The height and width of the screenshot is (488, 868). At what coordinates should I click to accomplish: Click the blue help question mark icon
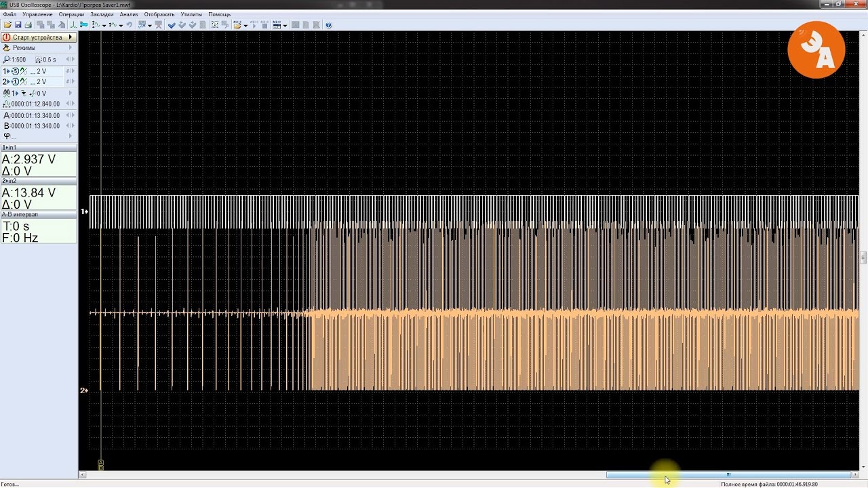click(329, 25)
